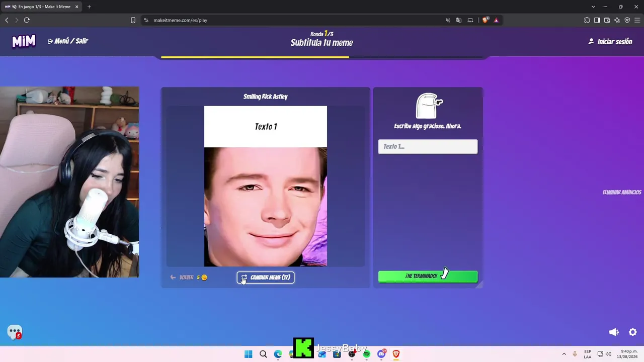Click the cup mascot icon above prompt
This screenshot has height=362, width=644.
coord(429,106)
